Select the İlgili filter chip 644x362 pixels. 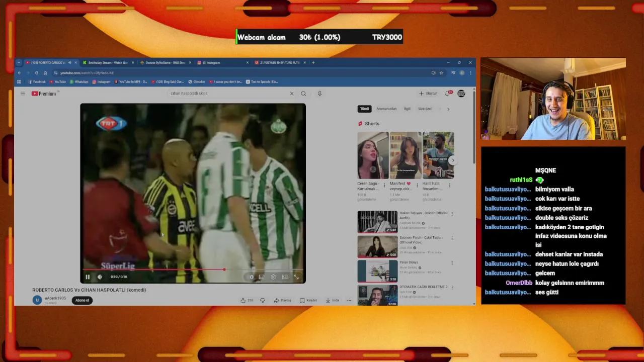point(408,109)
